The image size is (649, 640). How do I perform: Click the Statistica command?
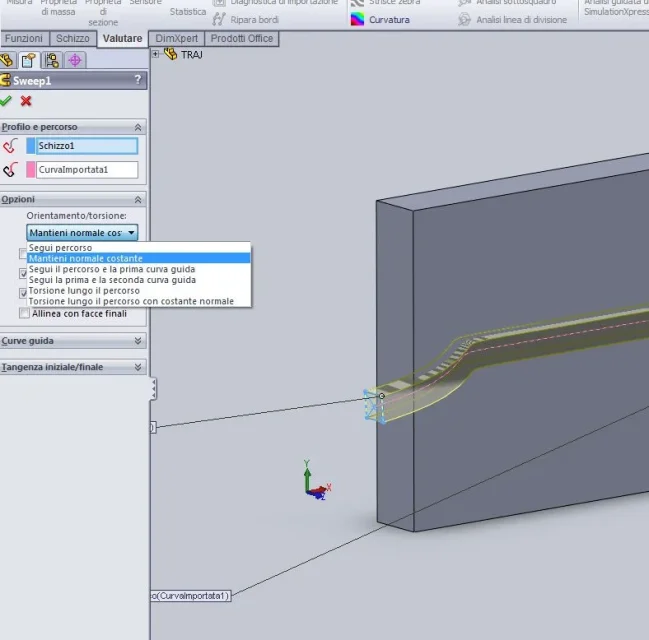pyautogui.click(x=188, y=12)
